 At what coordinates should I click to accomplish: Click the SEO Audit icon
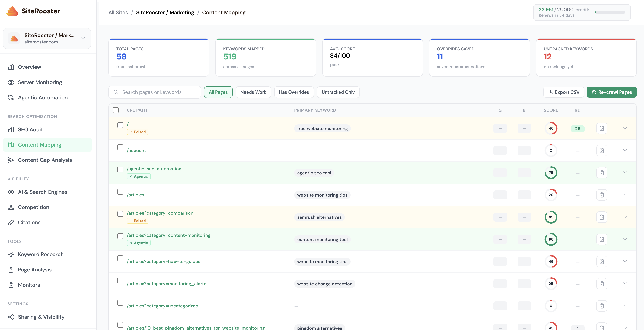pyautogui.click(x=11, y=129)
